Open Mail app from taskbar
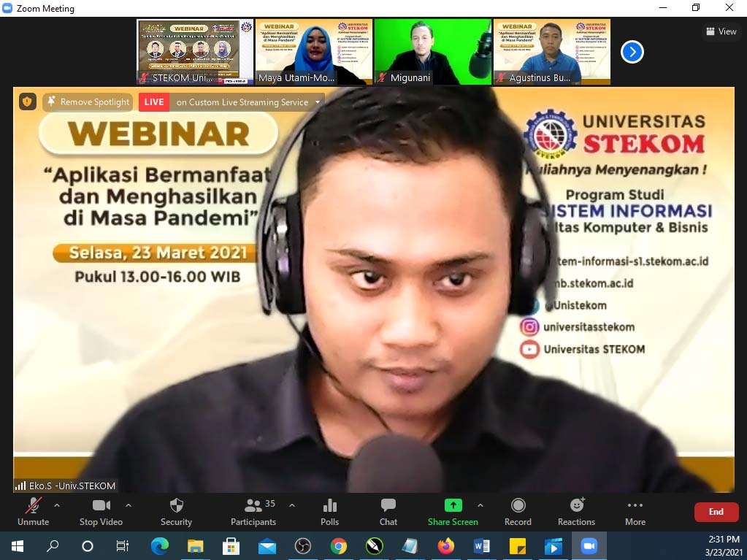This screenshot has width=747, height=560. [267, 545]
